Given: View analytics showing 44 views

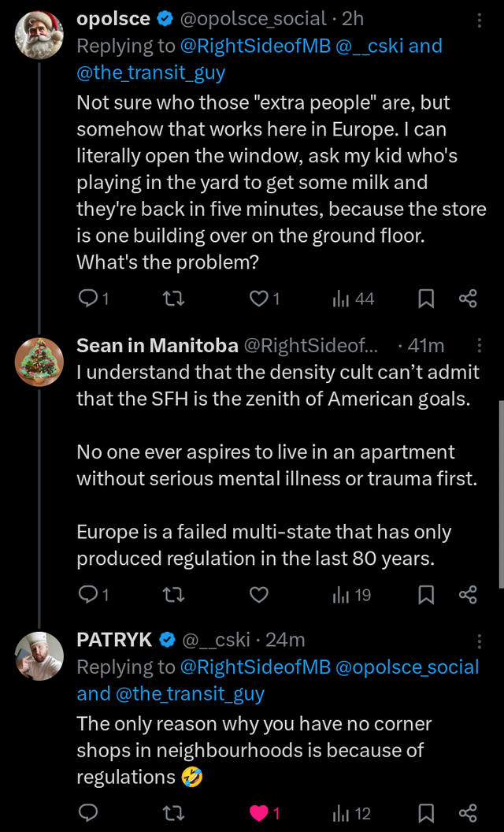Looking at the screenshot, I should point(354,299).
